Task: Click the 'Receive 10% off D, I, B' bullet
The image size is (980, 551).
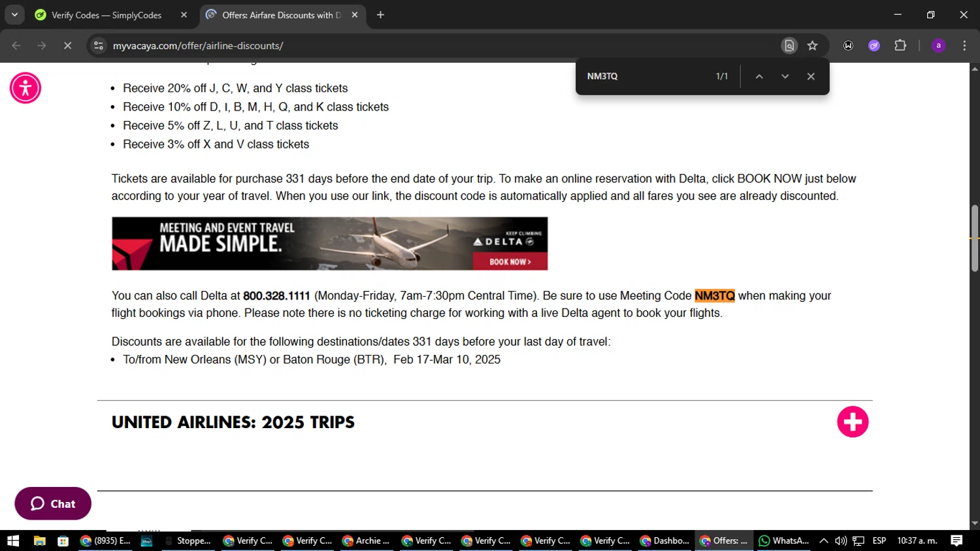Action: click(x=255, y=107)
